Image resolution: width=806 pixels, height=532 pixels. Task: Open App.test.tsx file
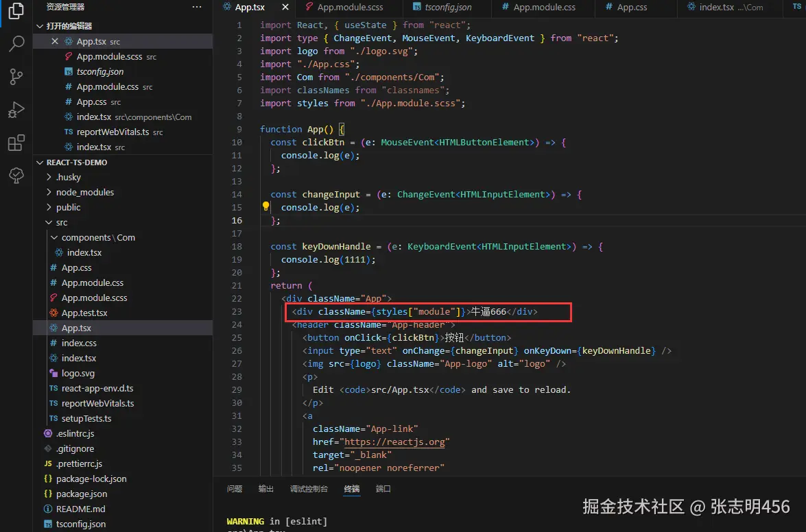pos(123,313)
